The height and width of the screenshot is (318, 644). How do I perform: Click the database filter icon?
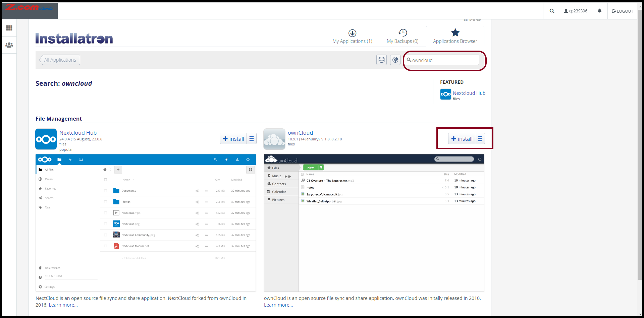click(381, 60)
